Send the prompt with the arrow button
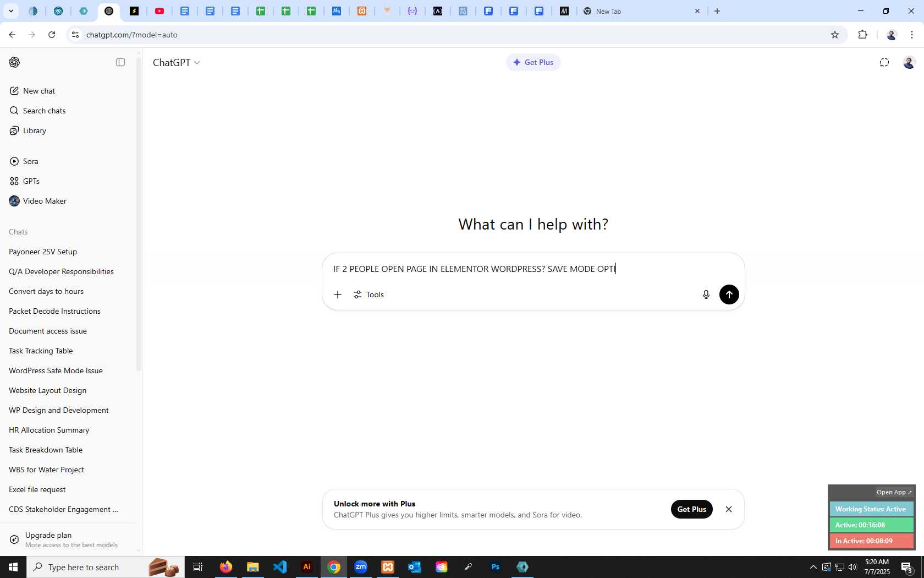The image size is (924, 578). pos(729,295)
